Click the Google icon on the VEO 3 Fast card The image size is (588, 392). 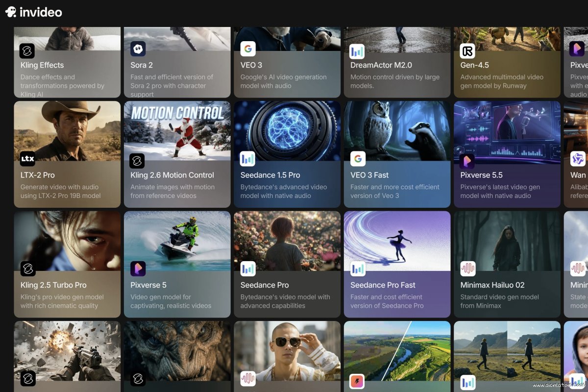click(x=358, y=158)
